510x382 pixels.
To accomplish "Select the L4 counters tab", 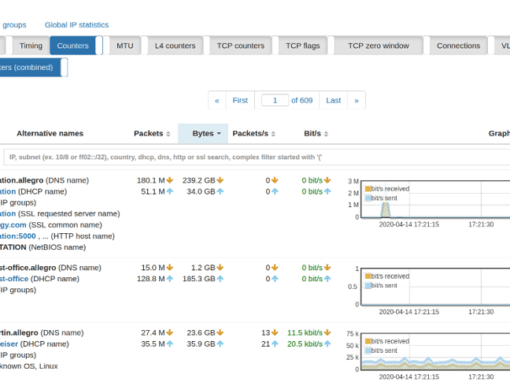I will point(175,46).
